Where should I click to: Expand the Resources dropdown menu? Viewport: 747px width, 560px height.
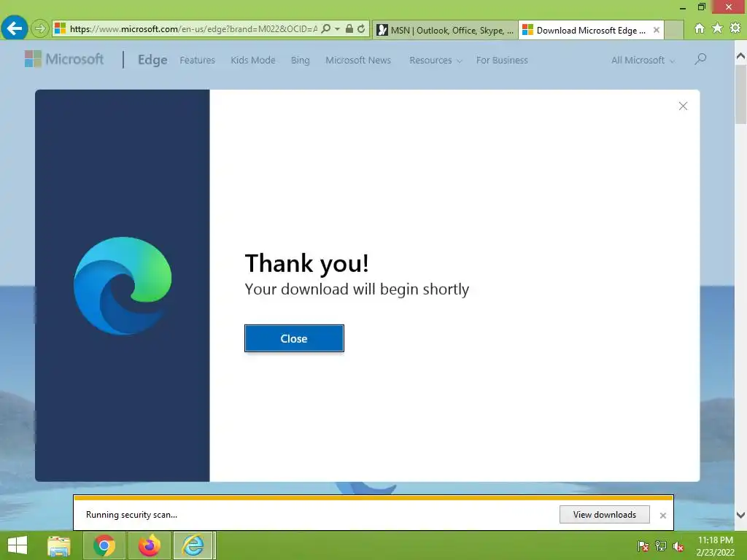coord(436,60)
